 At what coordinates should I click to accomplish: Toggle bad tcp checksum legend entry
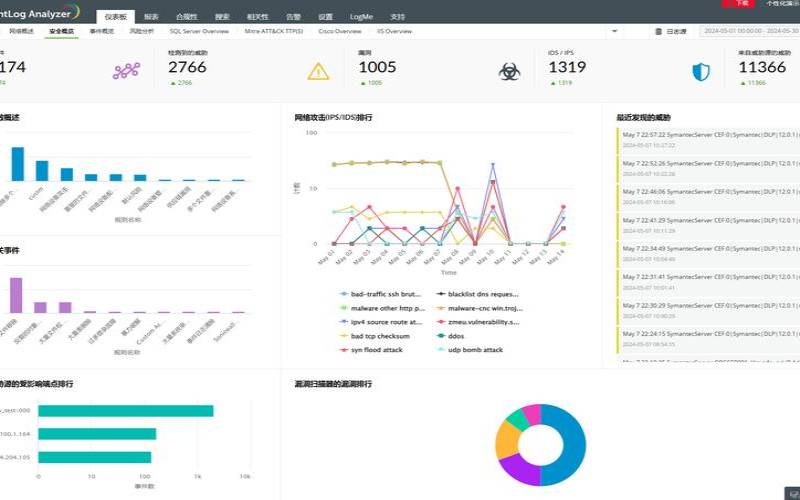(378, 336)
